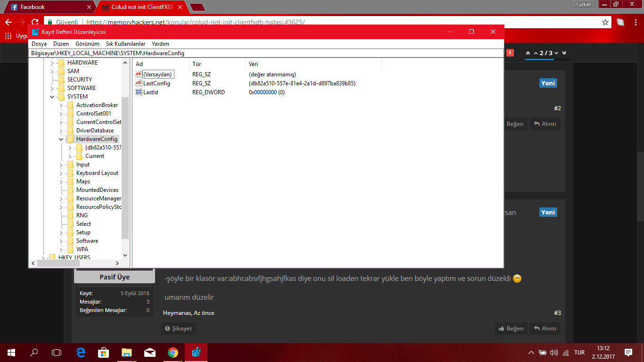Collapse the SYSTEM registry key
The width and height of the screenshot is (644, 362).
52,97
